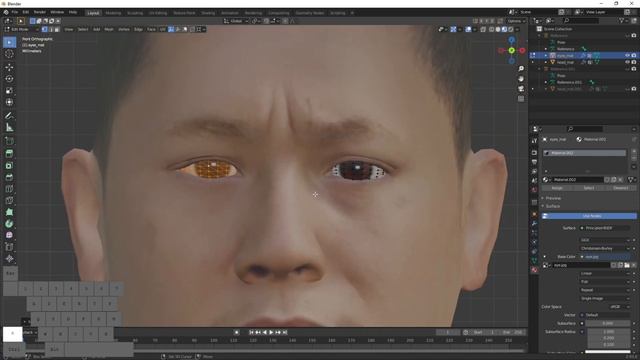Toggle eyes_mat visibility eye in the outliner

tap(627, 55)
